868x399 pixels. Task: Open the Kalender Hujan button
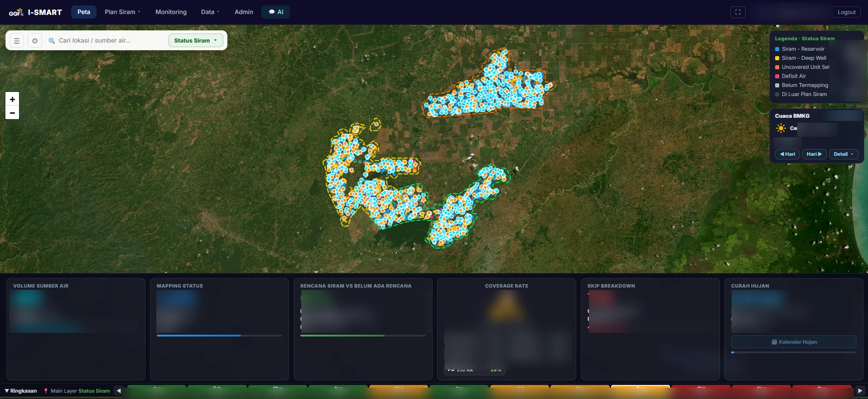coord(794,342)
